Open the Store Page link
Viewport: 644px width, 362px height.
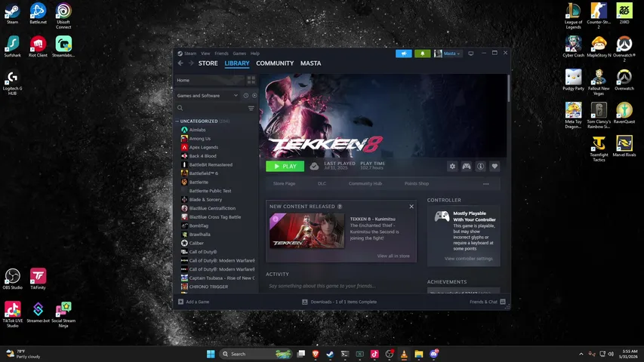[284, 183]
